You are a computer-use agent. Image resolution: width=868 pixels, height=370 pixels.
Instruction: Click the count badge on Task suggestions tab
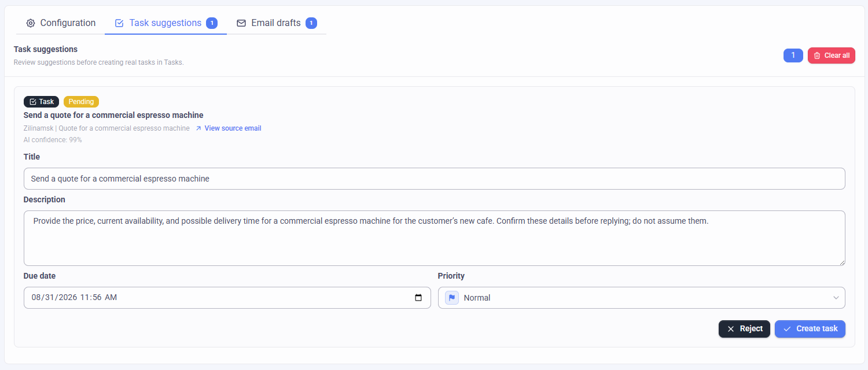point(212,23)
